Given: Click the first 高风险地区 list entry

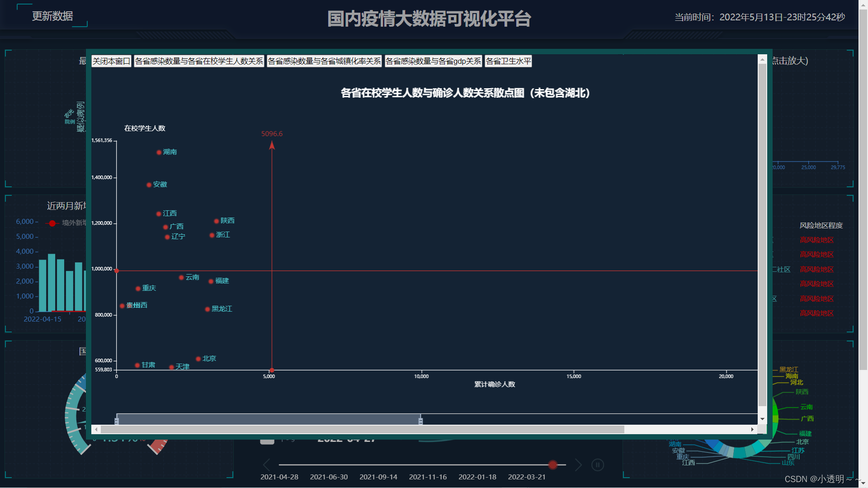Looking at the screenshot, I should [816, 240].
